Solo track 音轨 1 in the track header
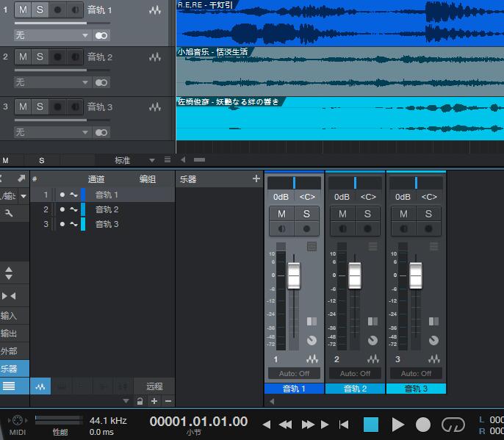Image resolution: width=504 pixels, height=440 pixels. (40, 10)
